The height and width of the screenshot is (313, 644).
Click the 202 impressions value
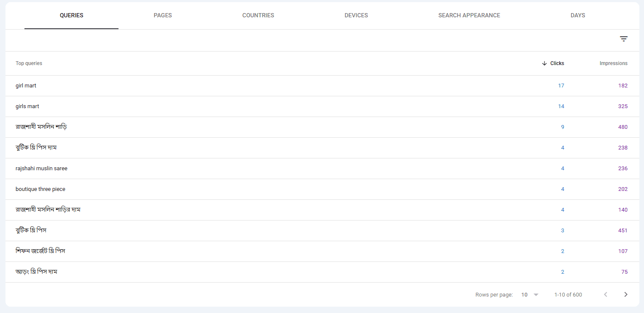point(623,189)
